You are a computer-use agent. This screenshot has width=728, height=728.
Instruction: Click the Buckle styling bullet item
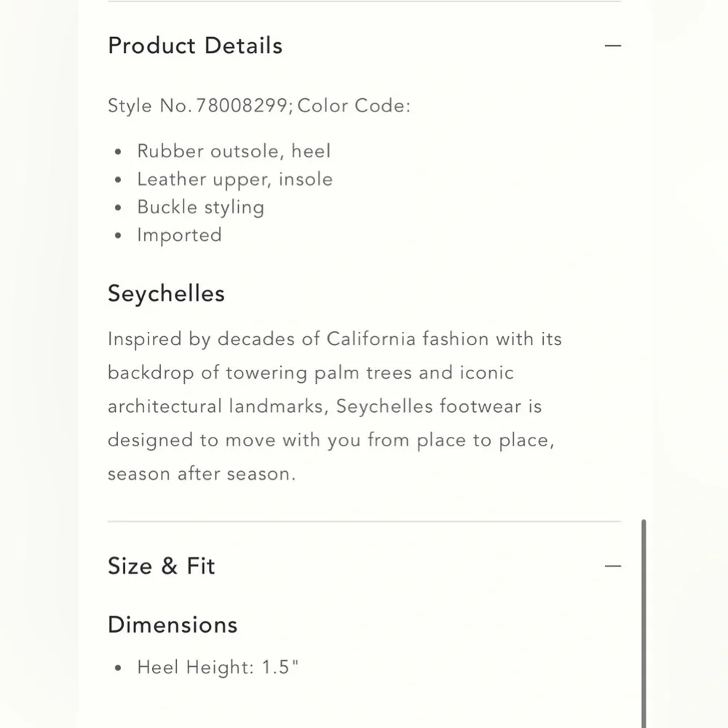coord(201,207)
